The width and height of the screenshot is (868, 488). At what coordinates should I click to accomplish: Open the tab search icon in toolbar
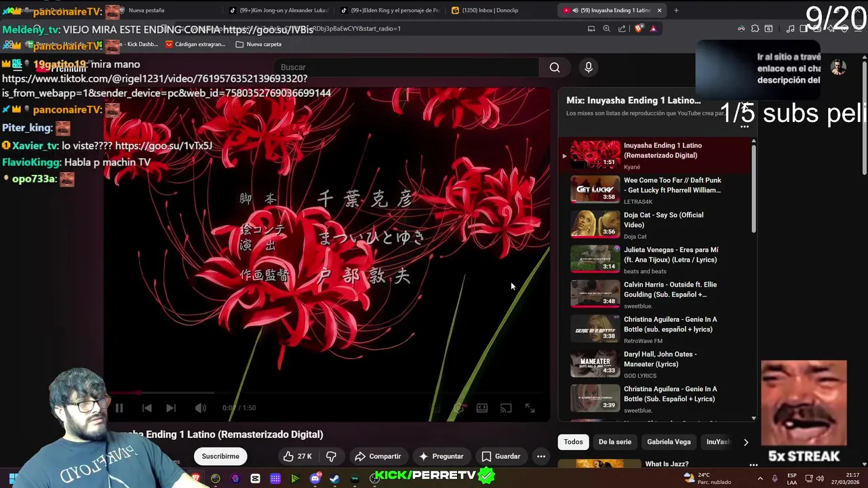(x=768, y=28)
